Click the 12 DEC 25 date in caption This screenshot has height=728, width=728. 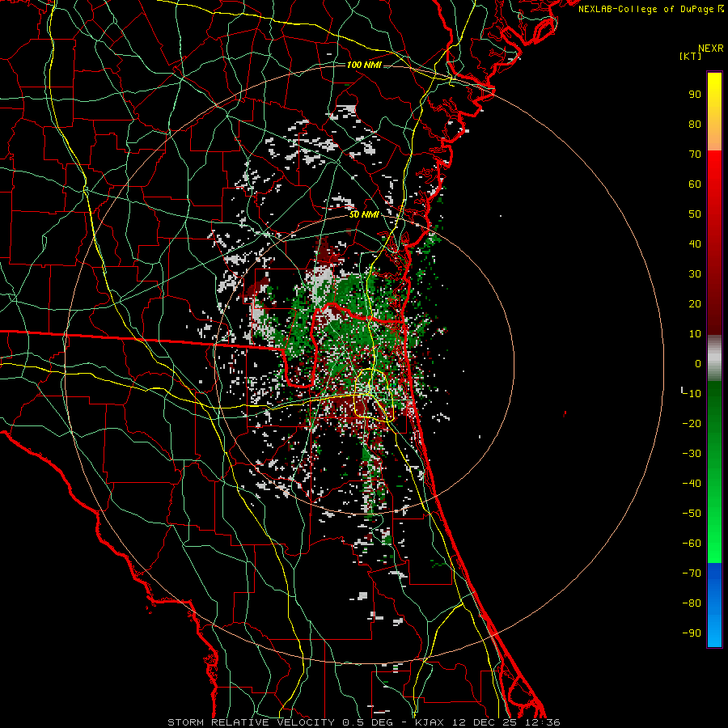point(485,722)
